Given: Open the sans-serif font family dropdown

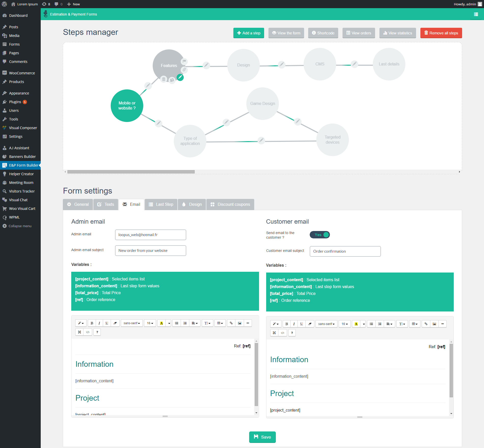Looking at the screenshot, I should [132, 323].
